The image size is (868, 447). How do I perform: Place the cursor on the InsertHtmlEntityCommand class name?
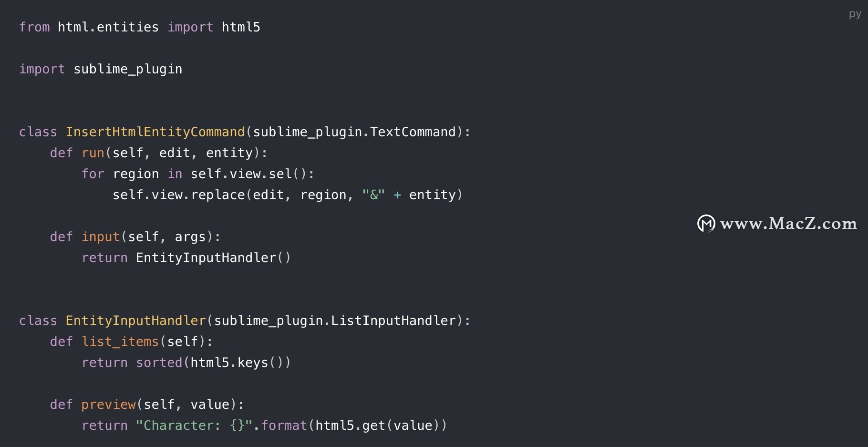(x=155, y=132)
